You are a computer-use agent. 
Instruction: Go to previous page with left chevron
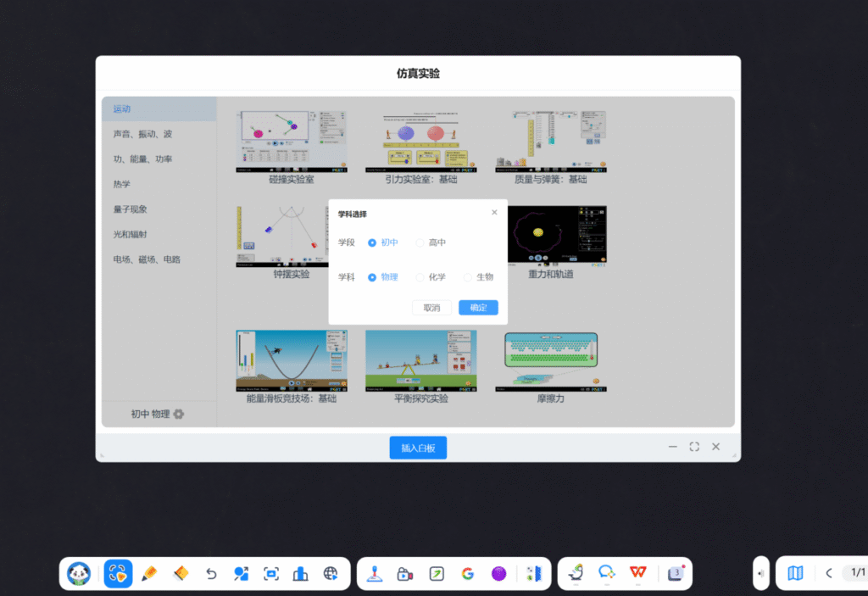click(x=829, y=573)
